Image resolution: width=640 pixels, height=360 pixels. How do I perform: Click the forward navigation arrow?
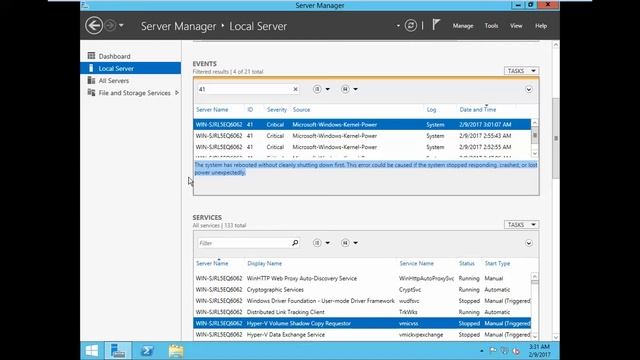point(110,26)
